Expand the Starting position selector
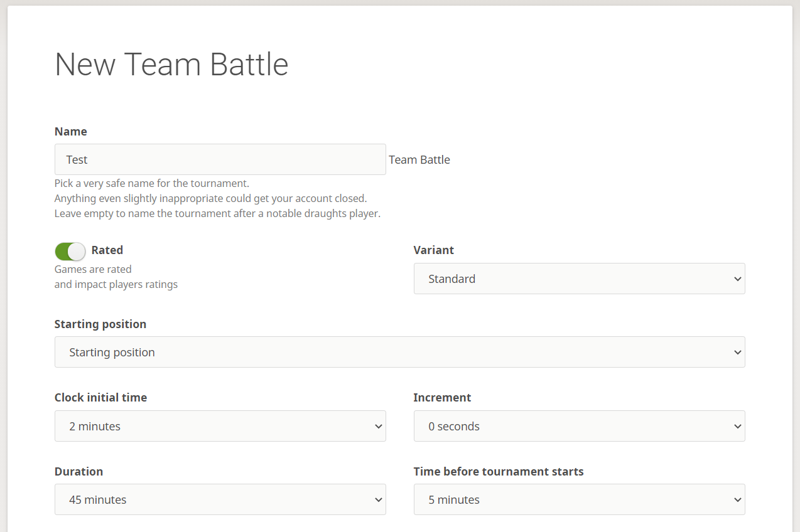 click(399, 352)
